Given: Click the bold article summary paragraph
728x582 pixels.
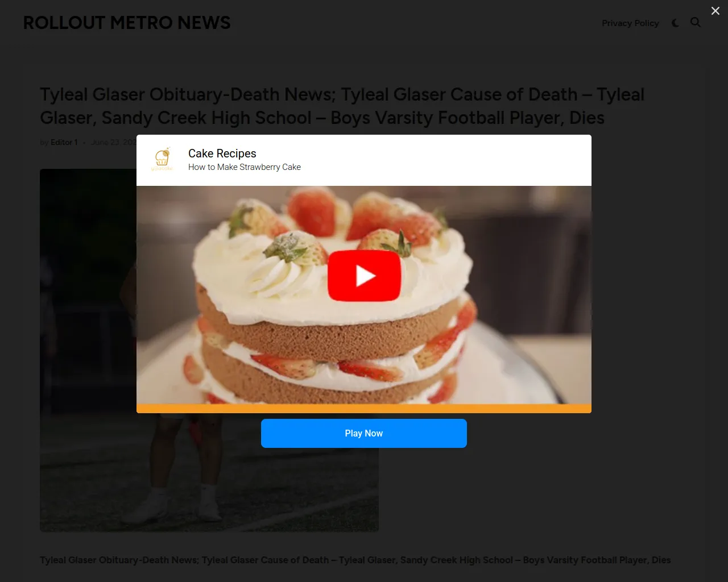Looking at the screenshot, I should coord(355,560).
